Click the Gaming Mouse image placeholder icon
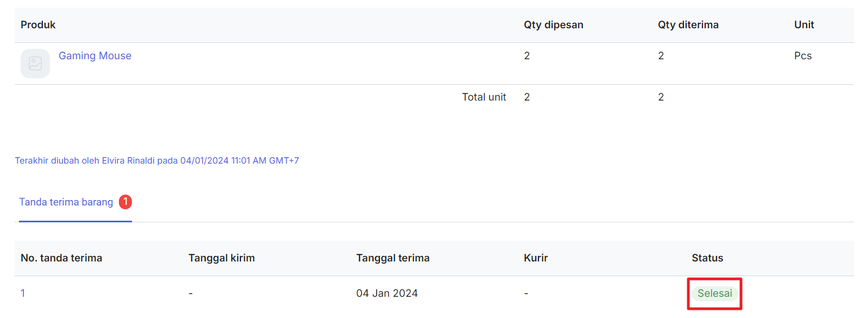 35,64
